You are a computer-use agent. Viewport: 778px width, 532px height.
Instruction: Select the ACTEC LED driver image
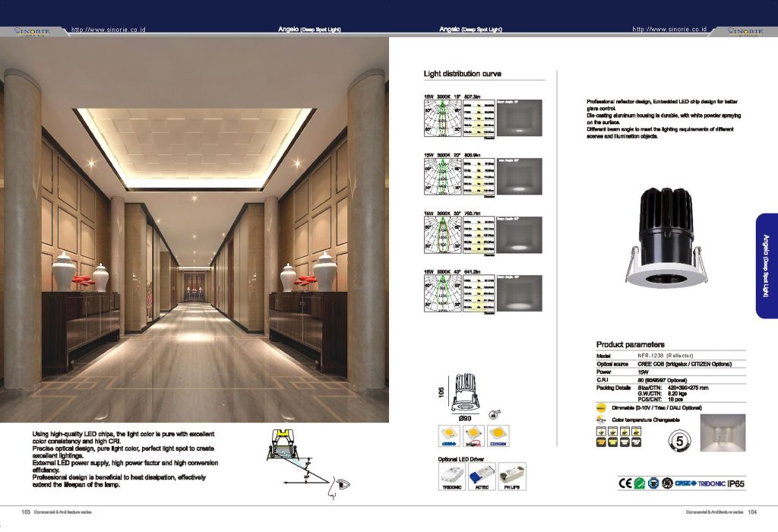point(483,476)
